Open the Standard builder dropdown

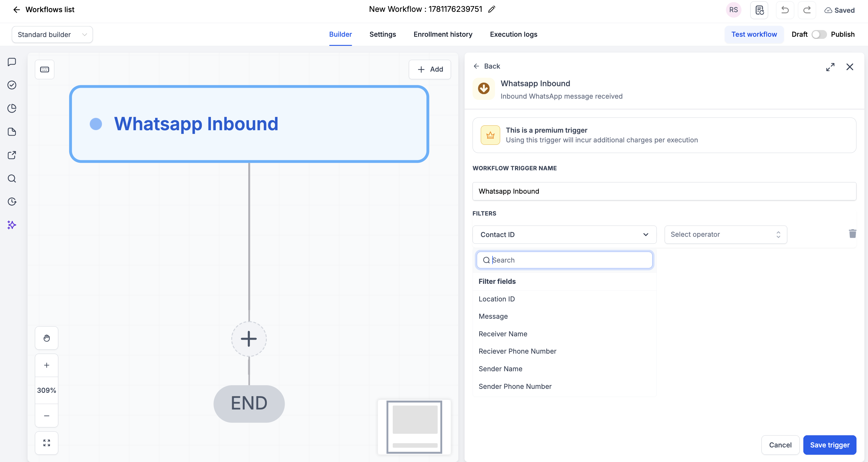point(52,34)
